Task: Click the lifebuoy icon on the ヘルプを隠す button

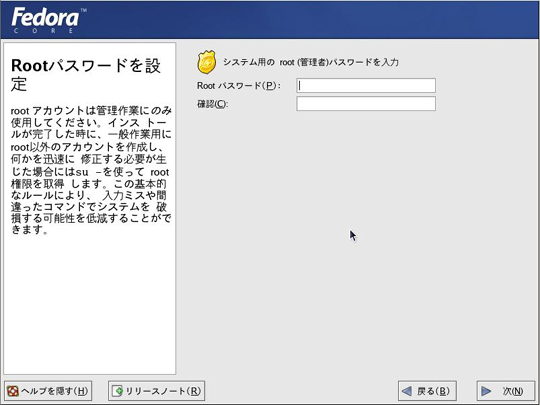Action: (13, 391)
